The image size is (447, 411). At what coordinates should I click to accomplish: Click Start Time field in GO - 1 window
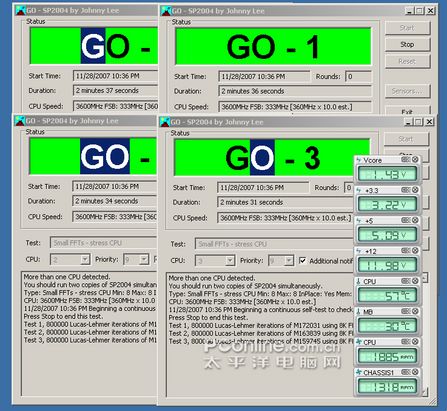point(264,77)
